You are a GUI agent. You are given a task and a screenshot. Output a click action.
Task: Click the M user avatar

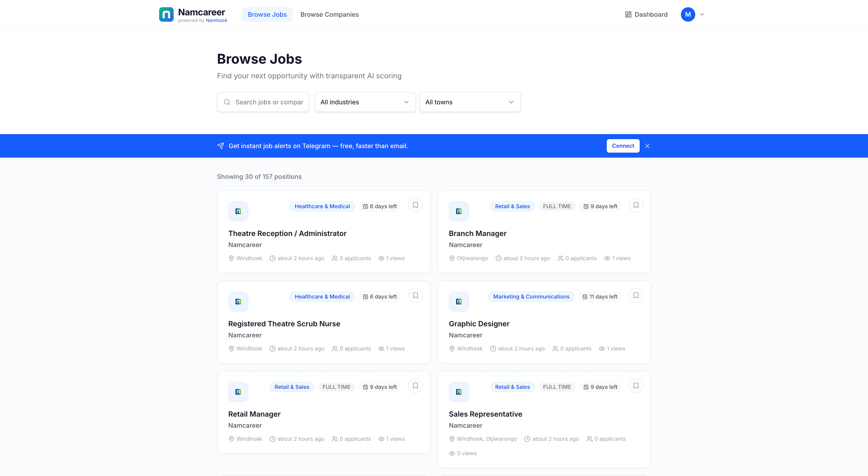click(x=688, y=14)
